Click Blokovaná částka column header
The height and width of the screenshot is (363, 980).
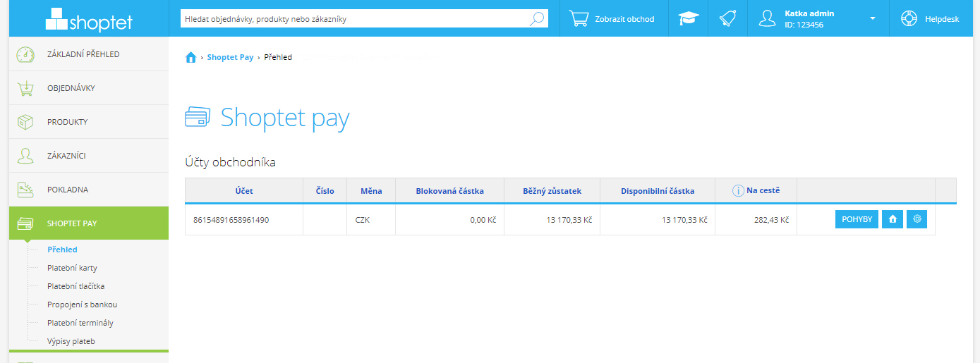pyautogui.click(x=449, y=191)
